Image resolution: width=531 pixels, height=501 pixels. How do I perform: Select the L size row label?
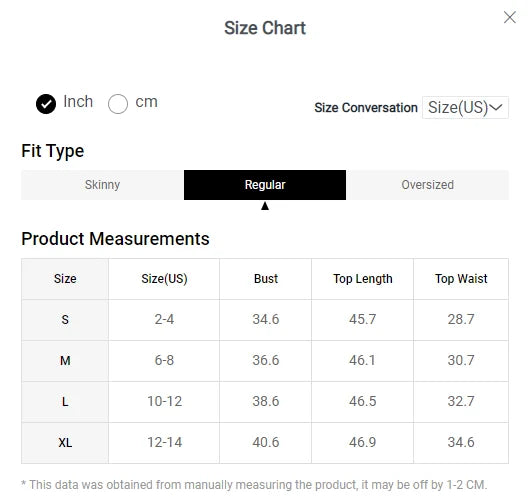(65, 402)
